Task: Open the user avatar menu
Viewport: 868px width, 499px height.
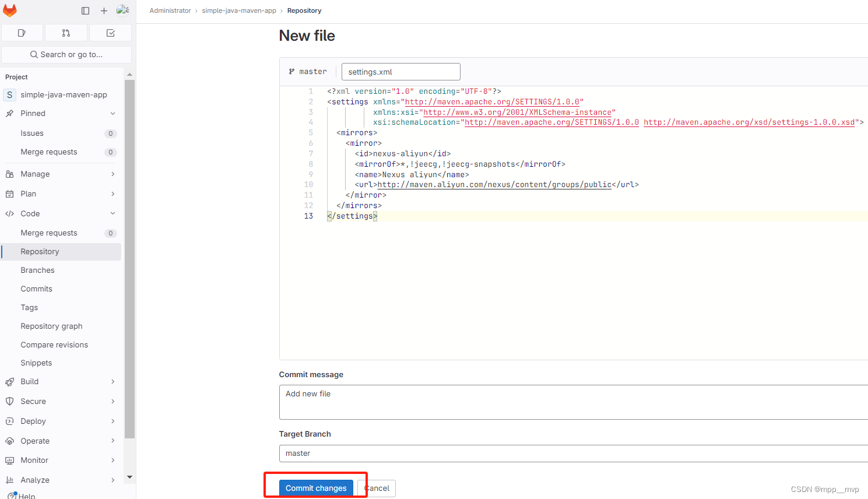Action: pos(122,10)
